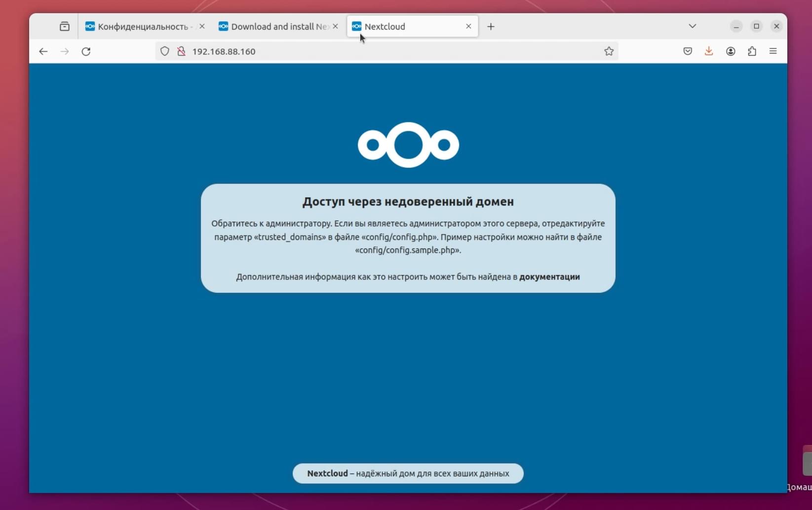Switch to the Конфиденциальность tab
The height and width of the screenshot is (510, 812).
click(145, 27)
